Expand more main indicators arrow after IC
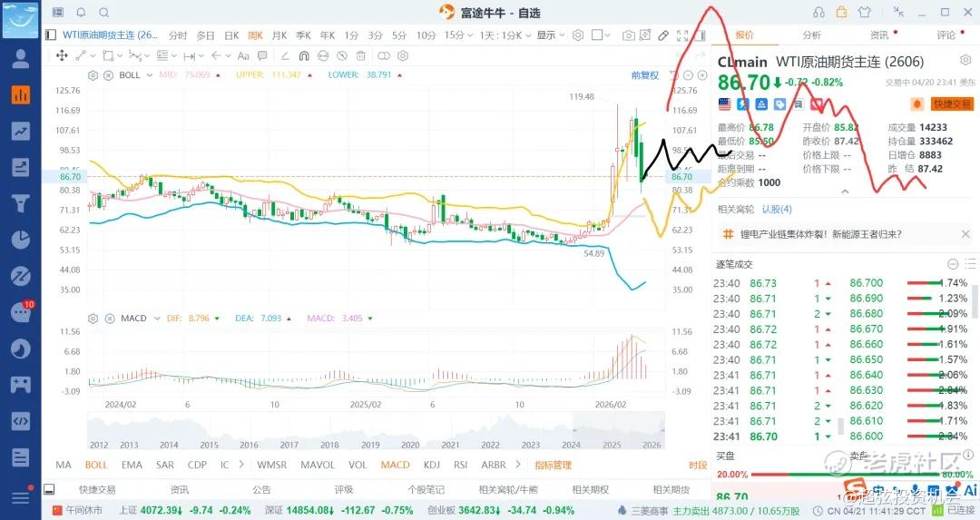This screenshot has width=980, height=520. click(241, 465)
